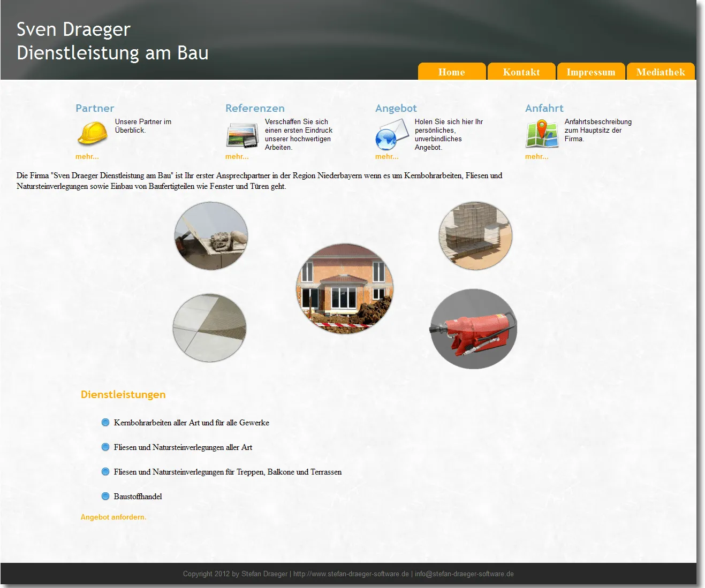Click the tiled floor circle image
The width and height of the screenshot is (705, 588).
210,328
